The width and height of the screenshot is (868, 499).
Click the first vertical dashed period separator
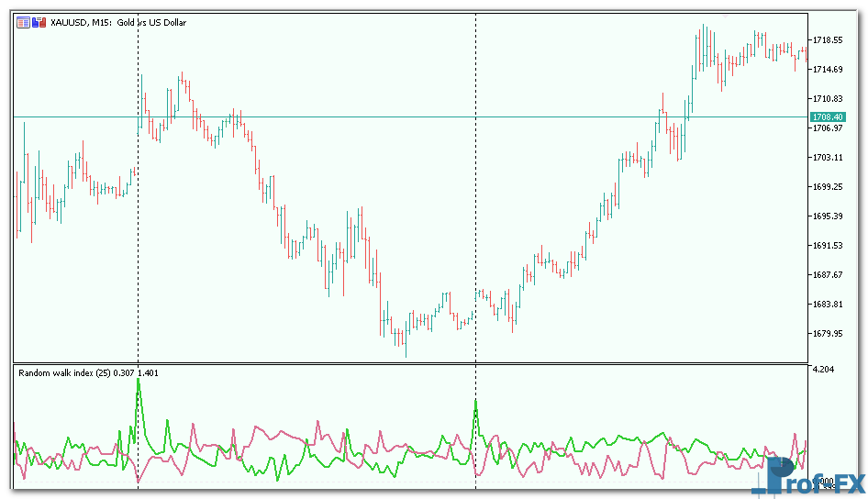coord(139,229)
